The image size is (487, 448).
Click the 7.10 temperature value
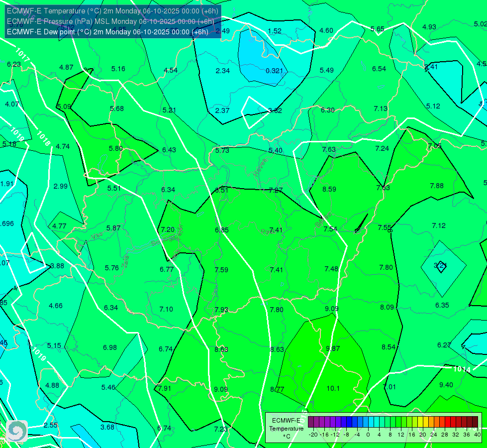166,309
